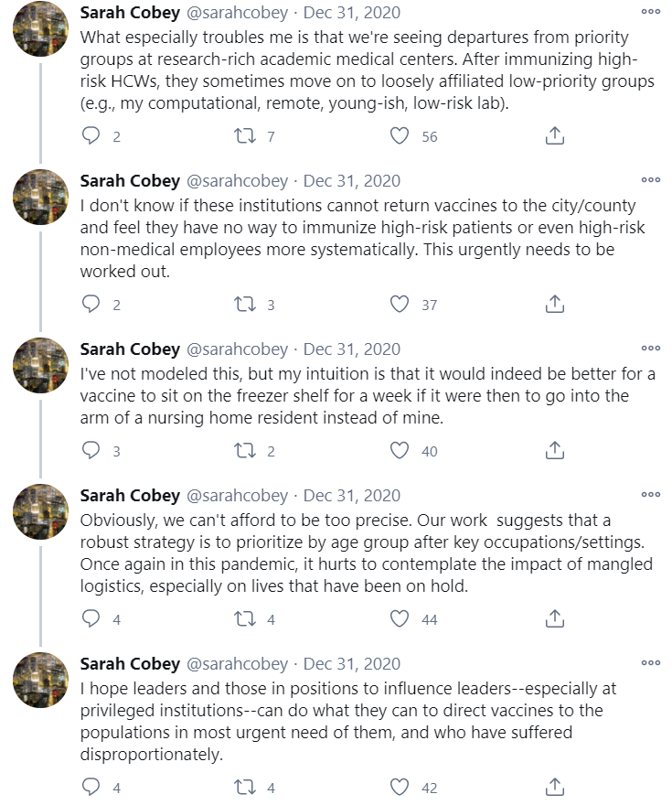Retweet the tweet about departures from priority groups
Viewport: 672px width, 805px height.
(245, 136)
